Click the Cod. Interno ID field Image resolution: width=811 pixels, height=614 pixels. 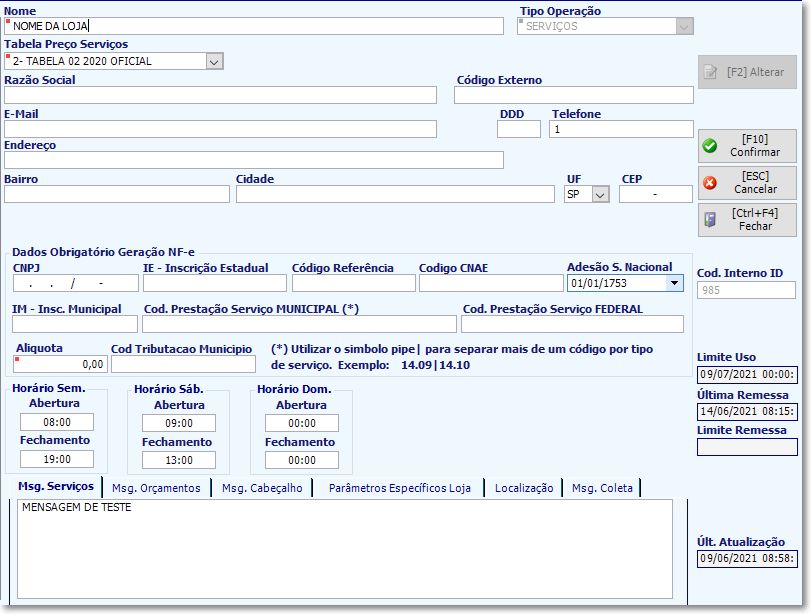click(x=746, y=290)
